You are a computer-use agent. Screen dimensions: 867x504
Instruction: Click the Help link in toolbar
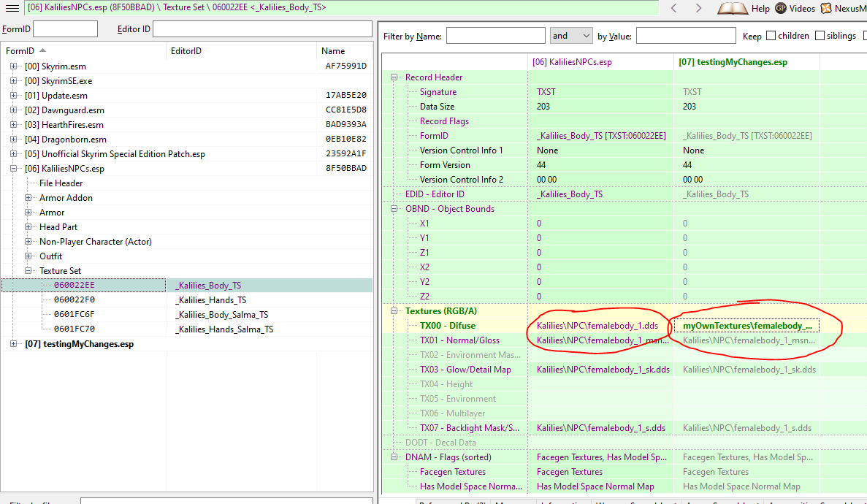point(760,8)
